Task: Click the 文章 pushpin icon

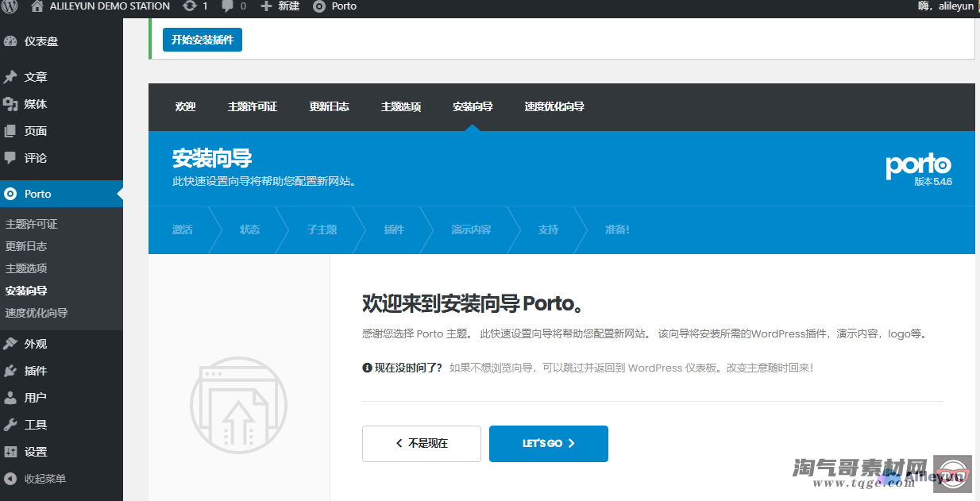Action: [x=10, y=77]
